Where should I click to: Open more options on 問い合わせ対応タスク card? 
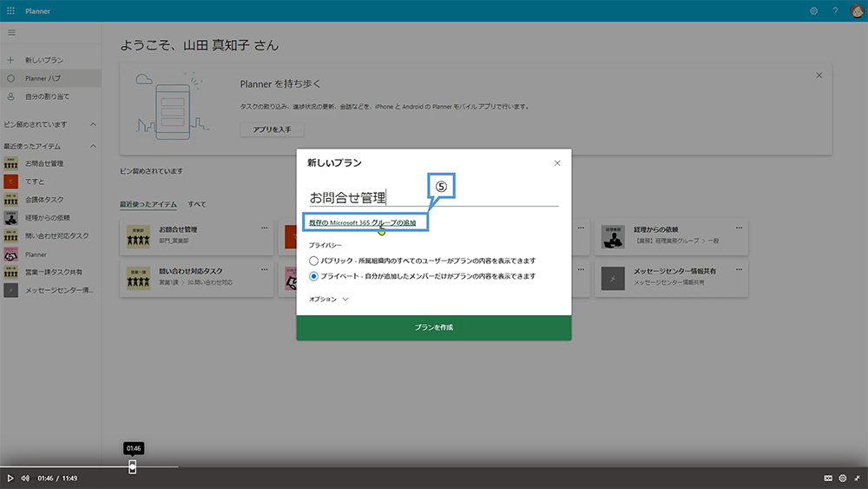(x=264, y=270)
